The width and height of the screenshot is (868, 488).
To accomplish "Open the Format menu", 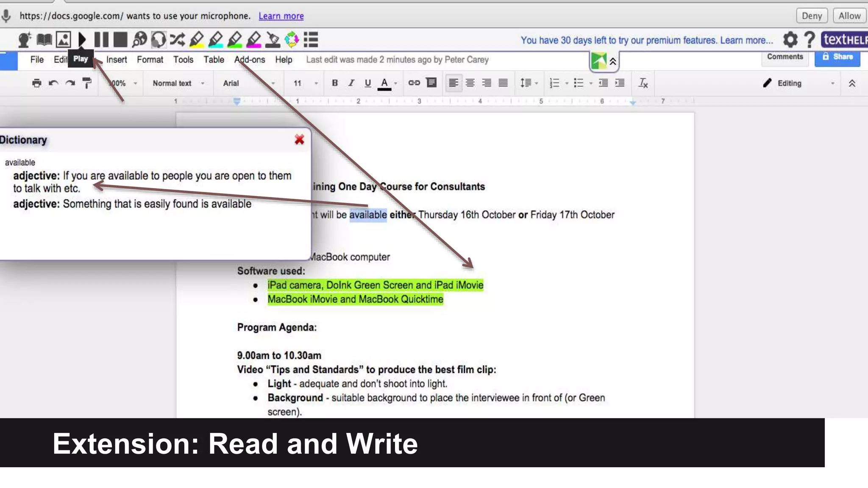I will (x=150, y=60).
